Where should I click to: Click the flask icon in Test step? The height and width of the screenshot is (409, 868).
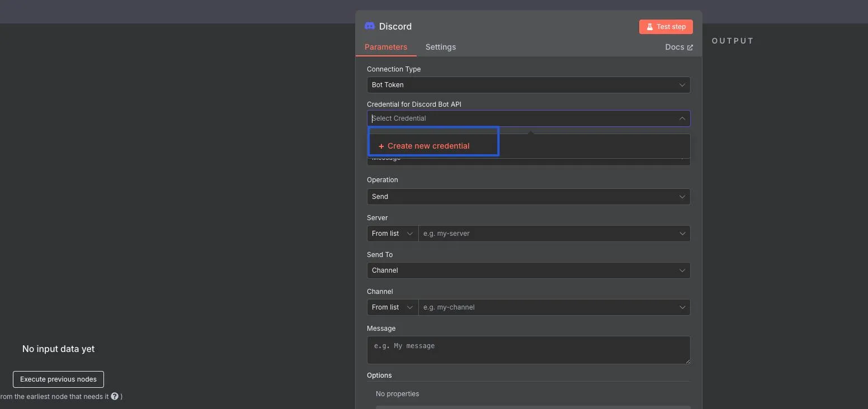click(649, 27)
